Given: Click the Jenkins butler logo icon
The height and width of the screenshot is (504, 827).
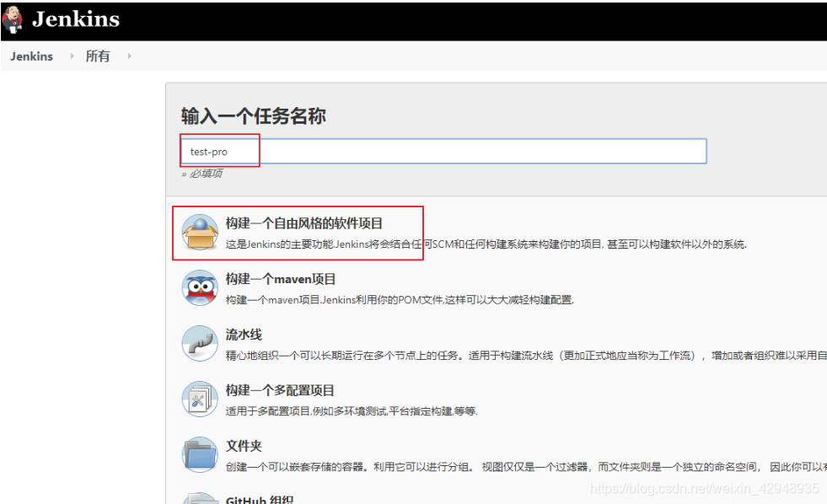Looking at the screenshot, I should pyautogui.click(x=12, y=19).
